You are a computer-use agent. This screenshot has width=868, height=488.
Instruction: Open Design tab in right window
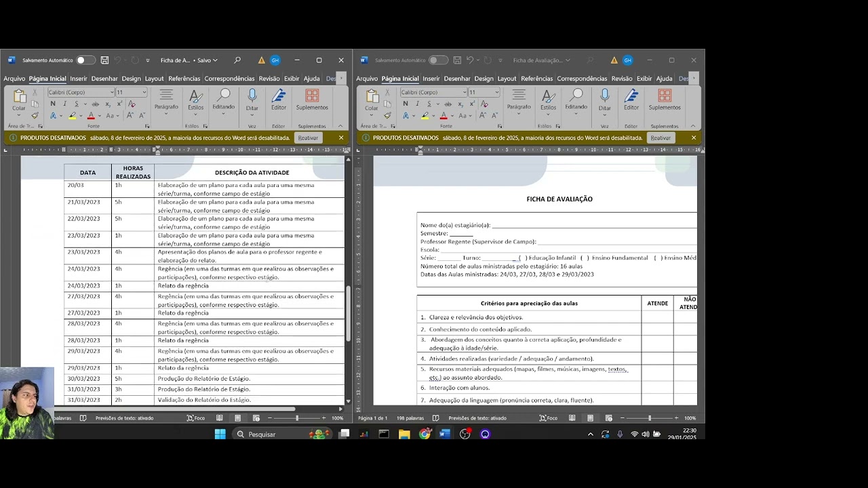pyautogui.click(x=484, y=79)
